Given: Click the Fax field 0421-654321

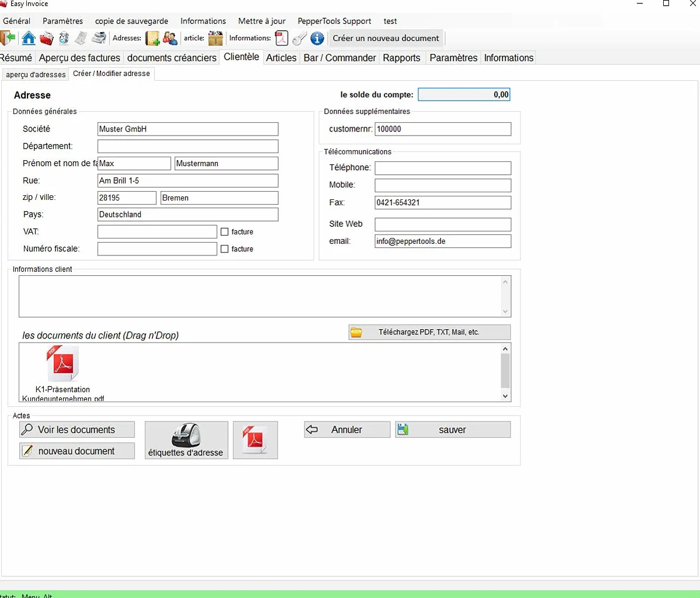Looking at the screenshot, I should point(443,202).
